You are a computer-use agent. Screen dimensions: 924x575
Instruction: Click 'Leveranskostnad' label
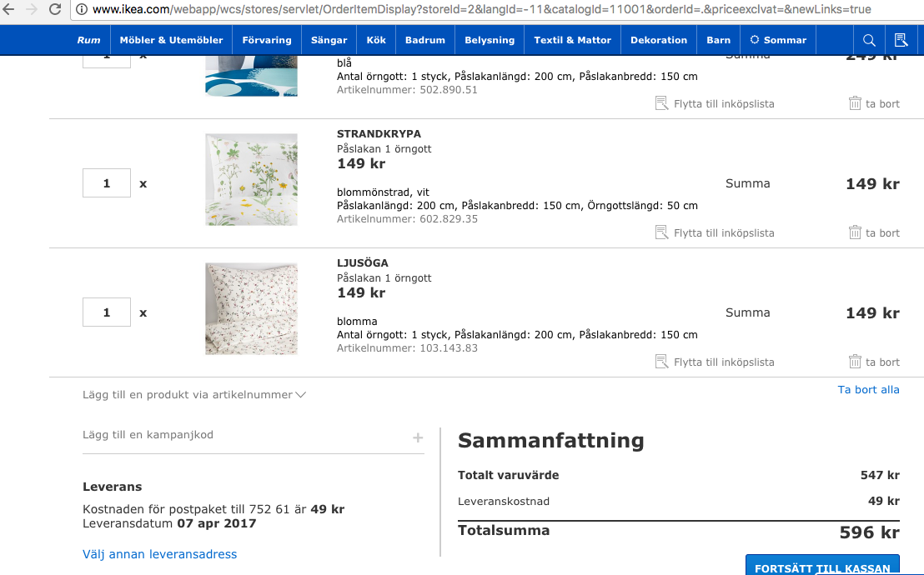pos(504,502)
